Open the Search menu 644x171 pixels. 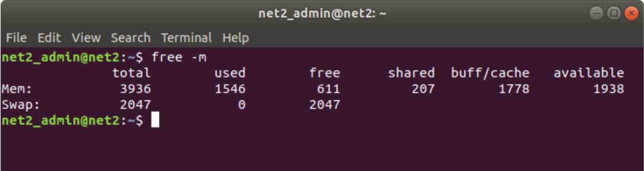[130, 38]
